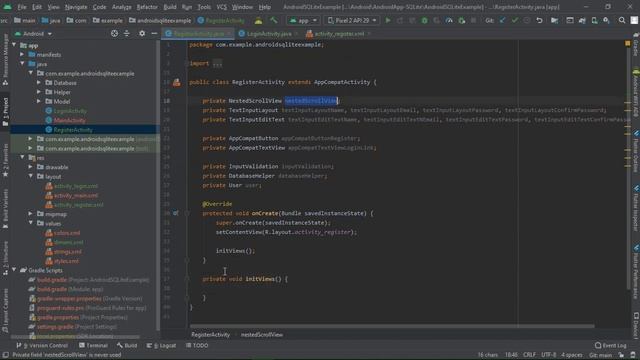Open the TODO tool window
The image size is (640, 360).
coord(197,345)
